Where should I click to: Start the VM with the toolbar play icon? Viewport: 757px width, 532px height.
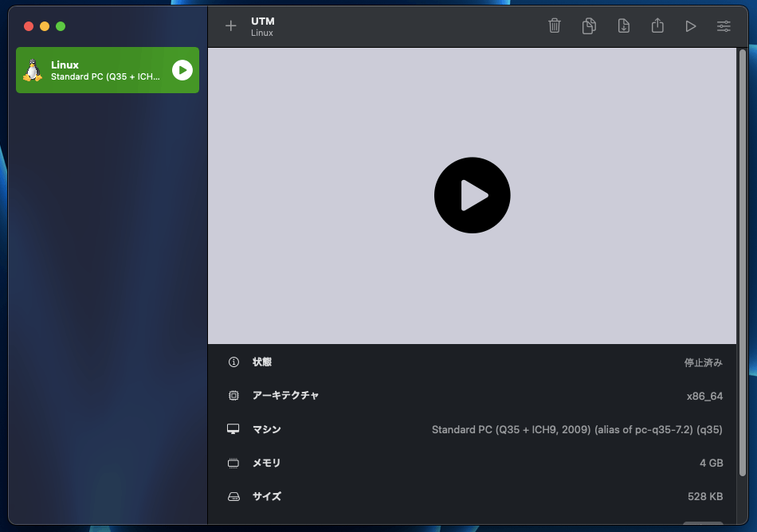click(x=691, y=26)
